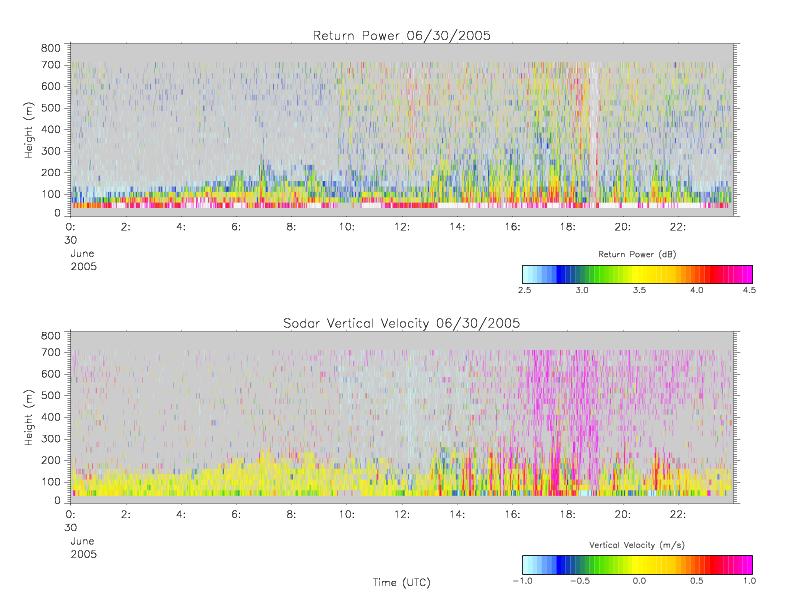Image resolution: width=791 pixels, height=611 pixels.
Task: Click the 'Return Power 06/30/2005' chart title
Action: click(402, 36)
